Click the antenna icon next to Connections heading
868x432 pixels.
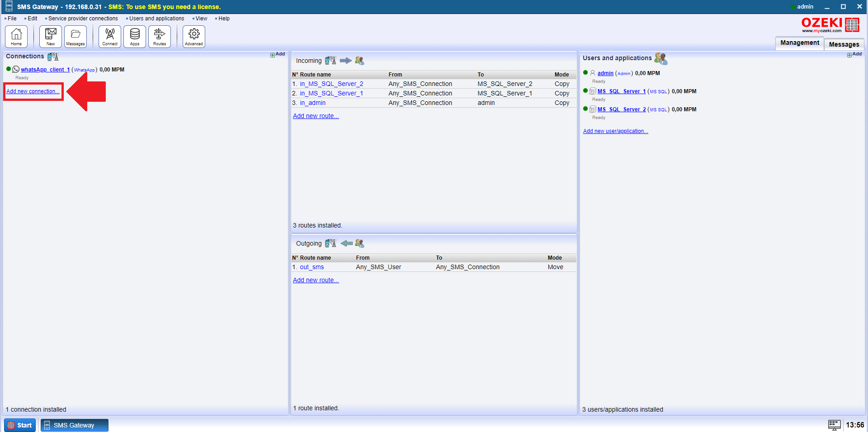tap(53, 57)
